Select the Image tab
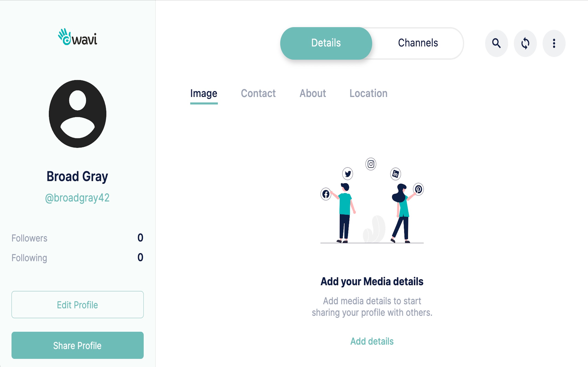The image size is (588, 367). pyautogui.click(x=204, y=94)
